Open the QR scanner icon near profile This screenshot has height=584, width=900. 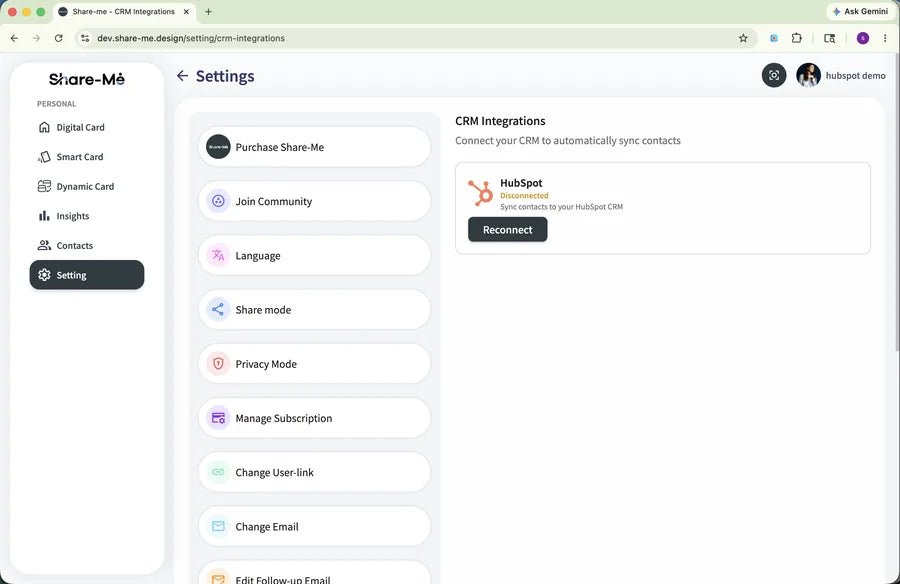(x=774, y=75)
